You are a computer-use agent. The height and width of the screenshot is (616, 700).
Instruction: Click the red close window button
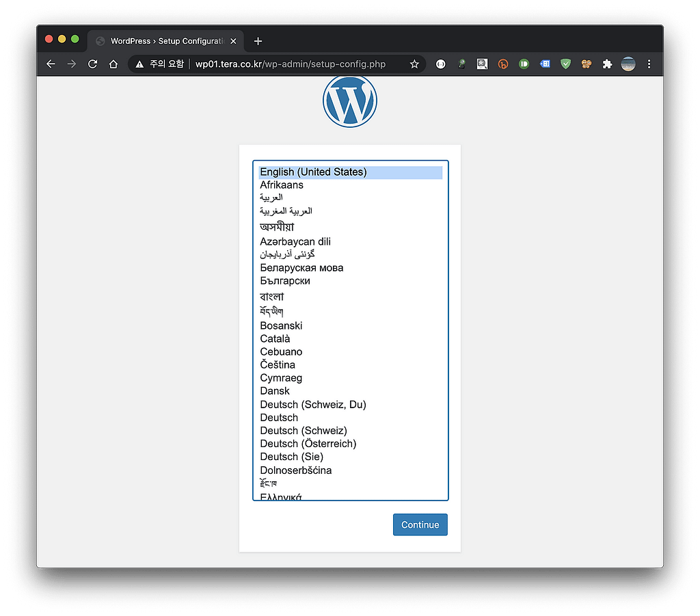coord(49,39)
